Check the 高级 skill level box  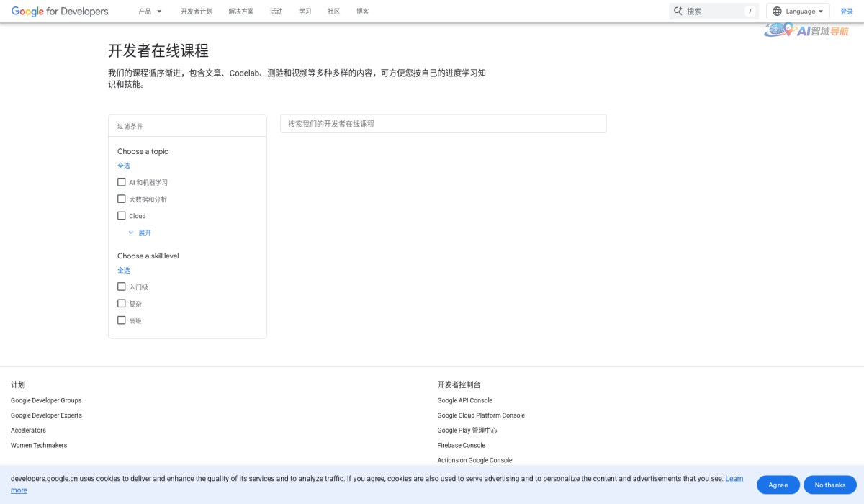[121, 320]
